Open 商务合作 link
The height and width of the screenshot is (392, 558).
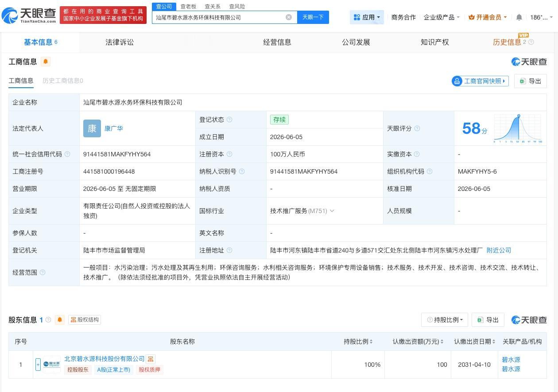(403, 17)
